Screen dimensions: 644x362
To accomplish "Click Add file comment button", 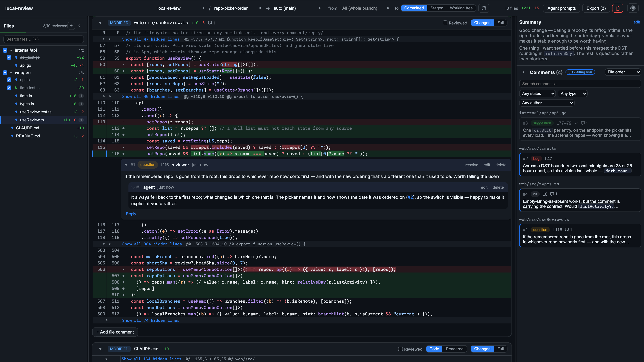I will tap(115, 332).
